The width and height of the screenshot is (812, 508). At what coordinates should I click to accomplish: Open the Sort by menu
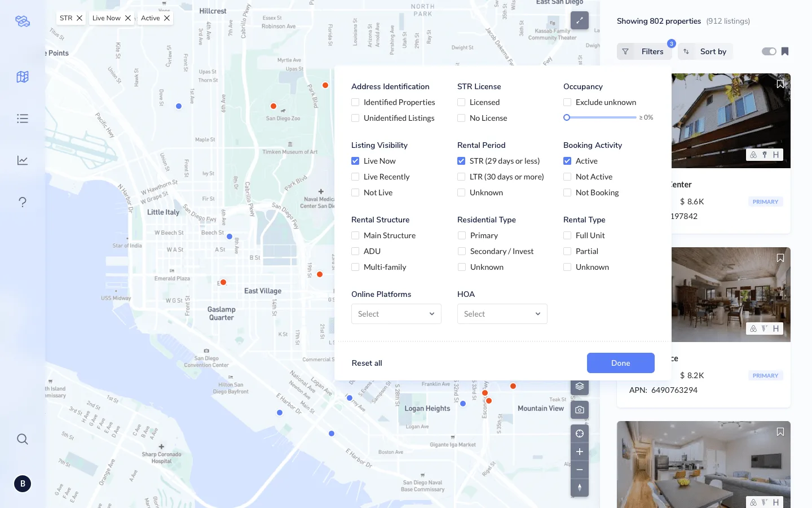tap(705, 51)
